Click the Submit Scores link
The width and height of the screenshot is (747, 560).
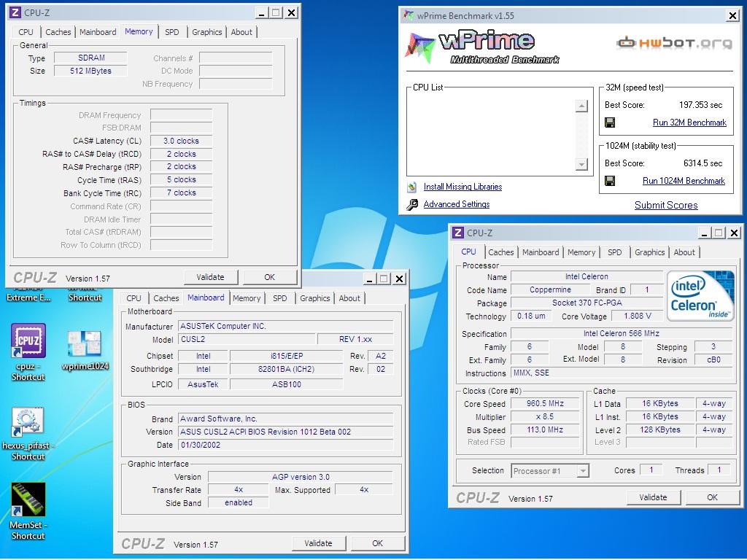click(x=666, y=205)
